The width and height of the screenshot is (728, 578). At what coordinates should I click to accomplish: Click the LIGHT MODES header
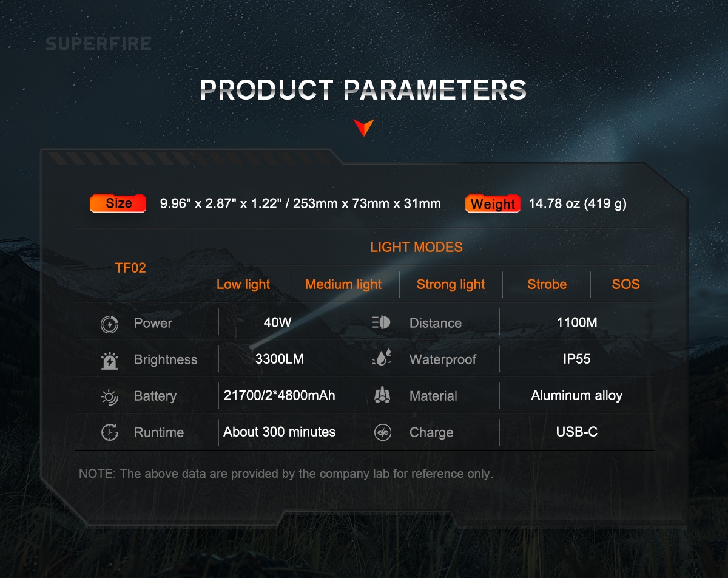point(416,247)
